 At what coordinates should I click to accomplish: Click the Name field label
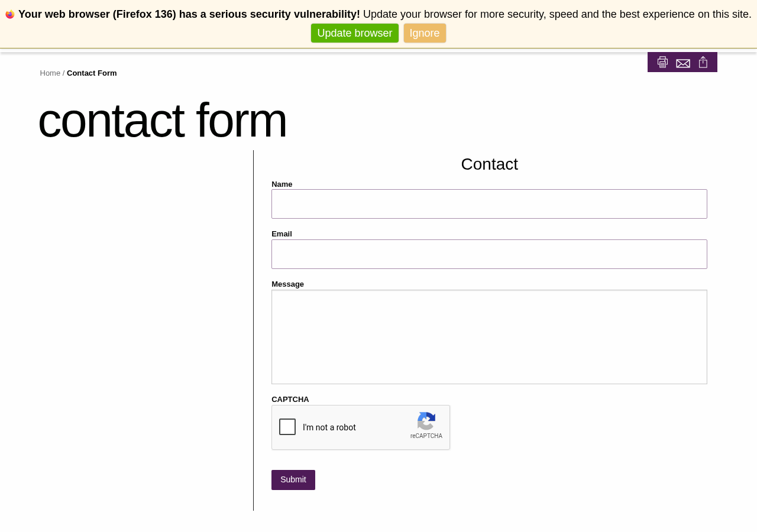point(282,184)
